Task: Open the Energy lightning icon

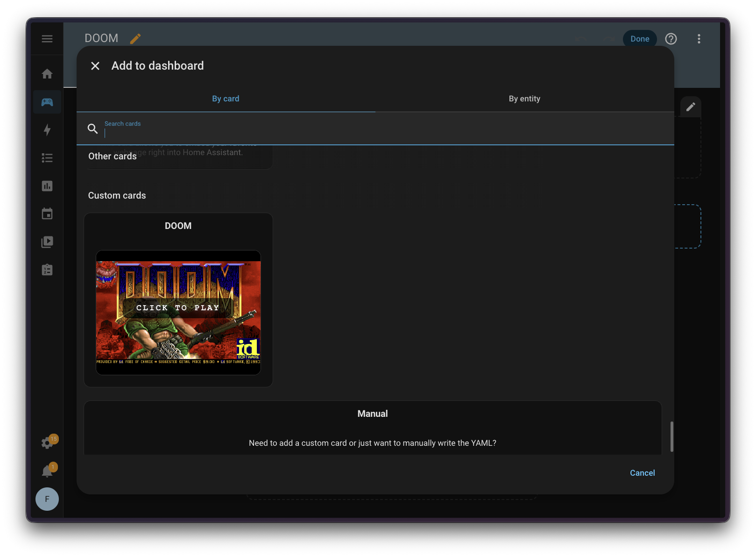Action: tap(47, 130)
